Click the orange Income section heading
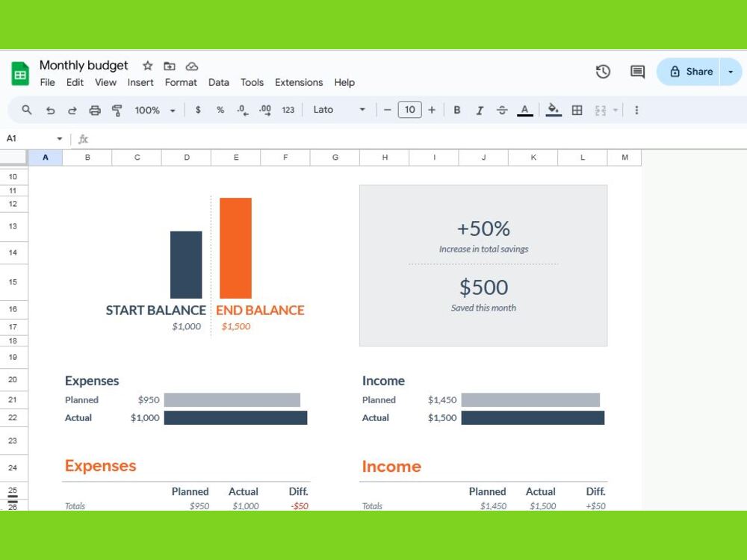This screenshot has width=747, height=560. click(391, 466)
